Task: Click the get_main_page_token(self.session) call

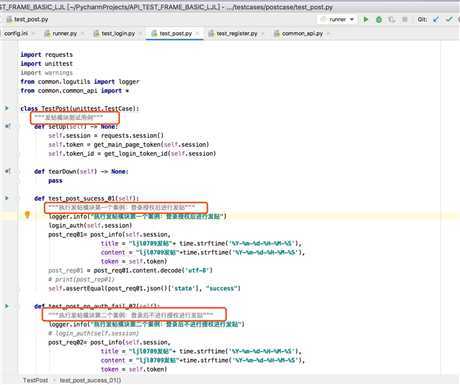Action: point(151,144)
